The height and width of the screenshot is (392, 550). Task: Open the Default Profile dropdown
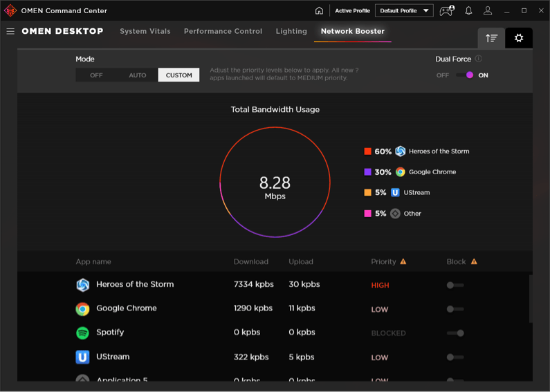[x=404, y=11]
